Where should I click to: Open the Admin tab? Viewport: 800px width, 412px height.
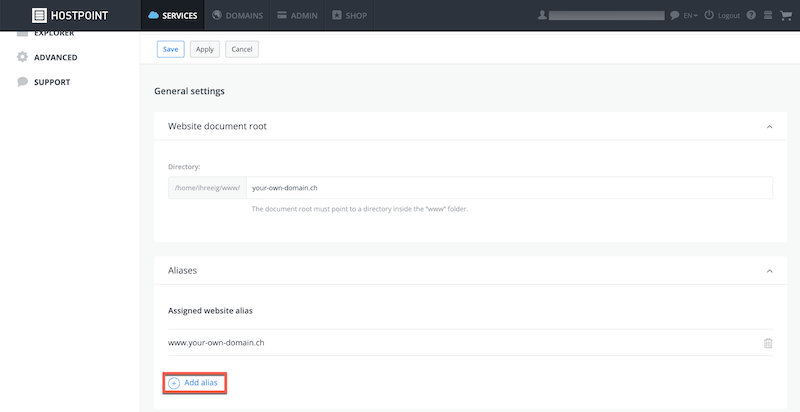(297, 15)
